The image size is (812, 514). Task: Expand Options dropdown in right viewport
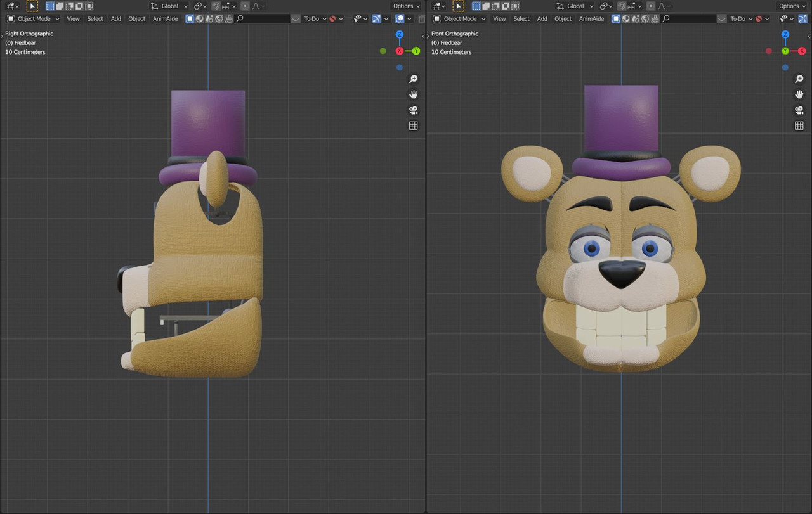tap(406, 6)
